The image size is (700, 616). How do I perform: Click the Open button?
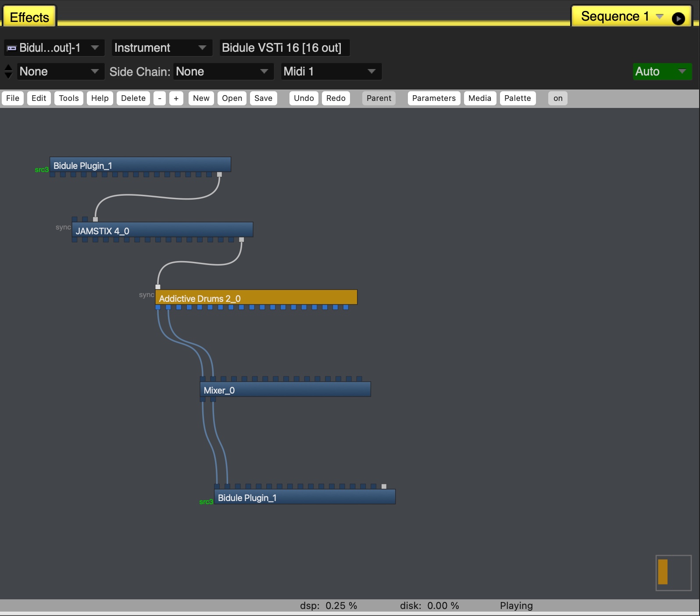click(x=232, y=98)
